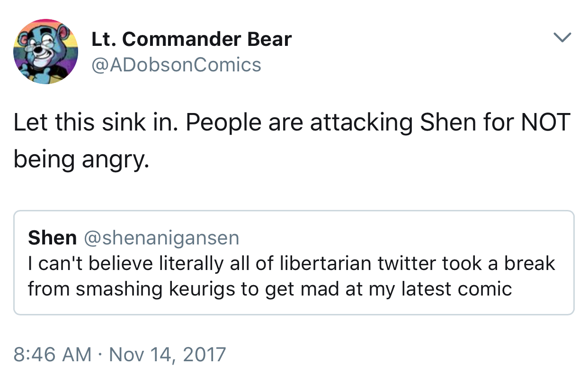Visit the @ADobsonComics handle
588x383 pixels.
176,64
